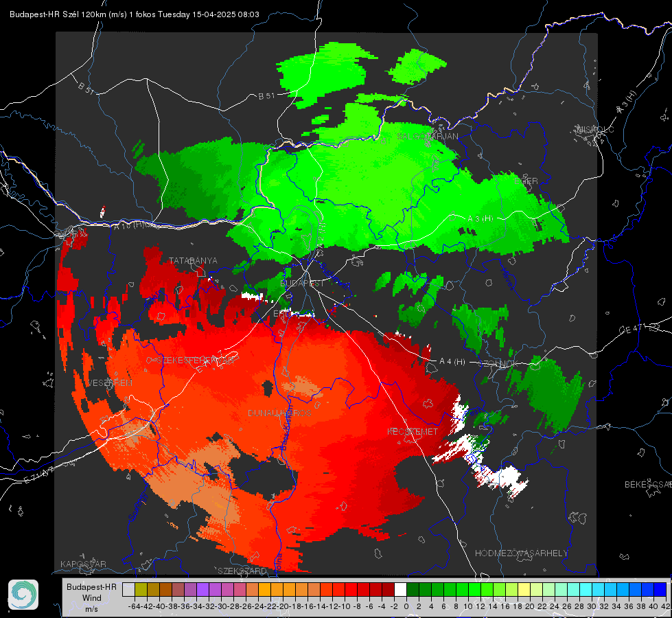Viewport: 672px width, 618px height.
Task: Pick the white swatch between -2 and 0
Action: 400,590
